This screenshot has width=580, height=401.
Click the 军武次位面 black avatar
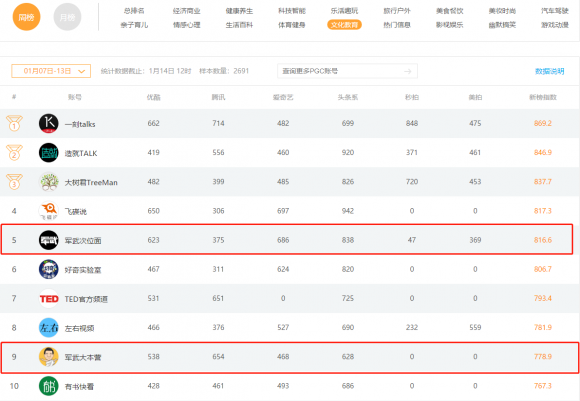tap(48, 240)
